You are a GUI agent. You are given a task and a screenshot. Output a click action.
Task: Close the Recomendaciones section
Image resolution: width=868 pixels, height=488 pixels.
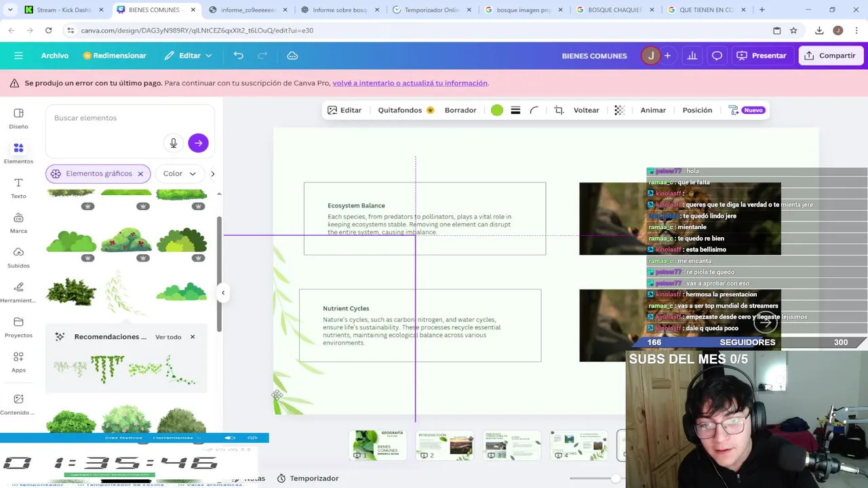click(x=192, y=337)
